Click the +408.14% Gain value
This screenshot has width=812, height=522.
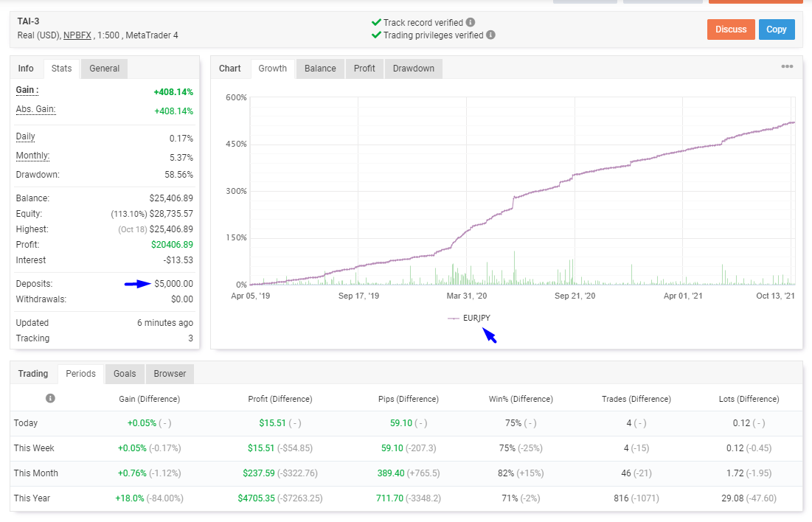click(173, 92)
